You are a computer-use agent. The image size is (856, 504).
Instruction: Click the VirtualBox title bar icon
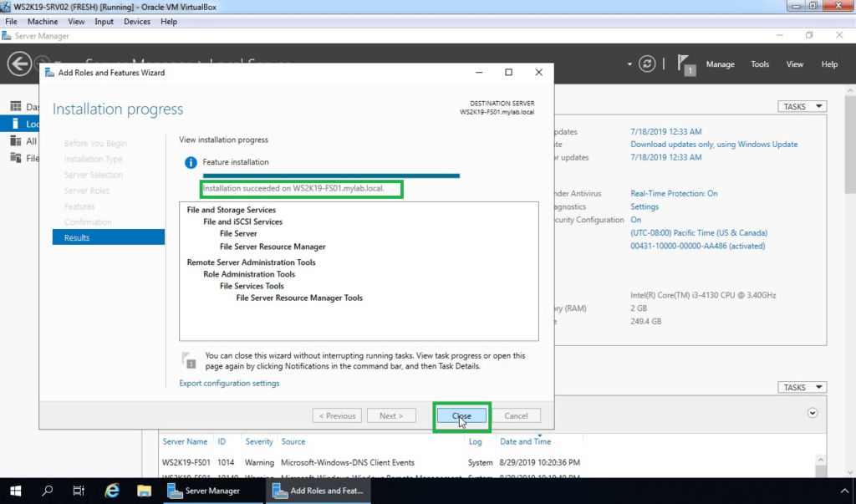coord(6,7)
